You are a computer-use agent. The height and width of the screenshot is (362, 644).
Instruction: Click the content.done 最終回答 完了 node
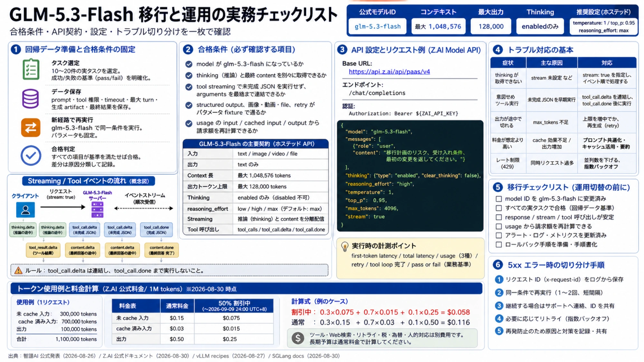tap(162, 250)
